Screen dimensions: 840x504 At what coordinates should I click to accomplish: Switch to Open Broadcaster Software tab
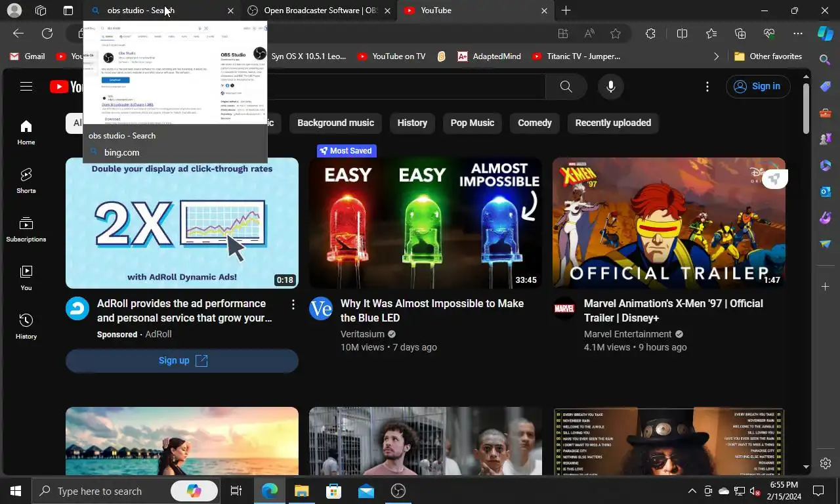pos(320,10)
